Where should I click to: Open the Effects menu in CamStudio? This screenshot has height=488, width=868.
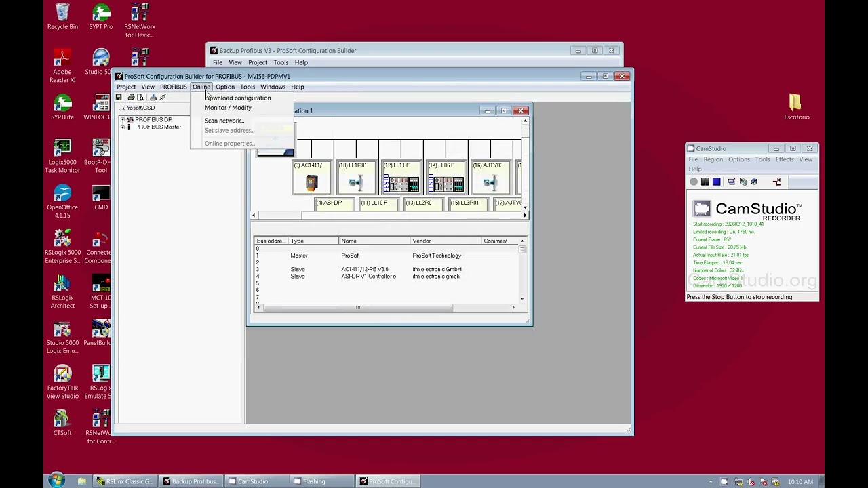click(785, 159)
